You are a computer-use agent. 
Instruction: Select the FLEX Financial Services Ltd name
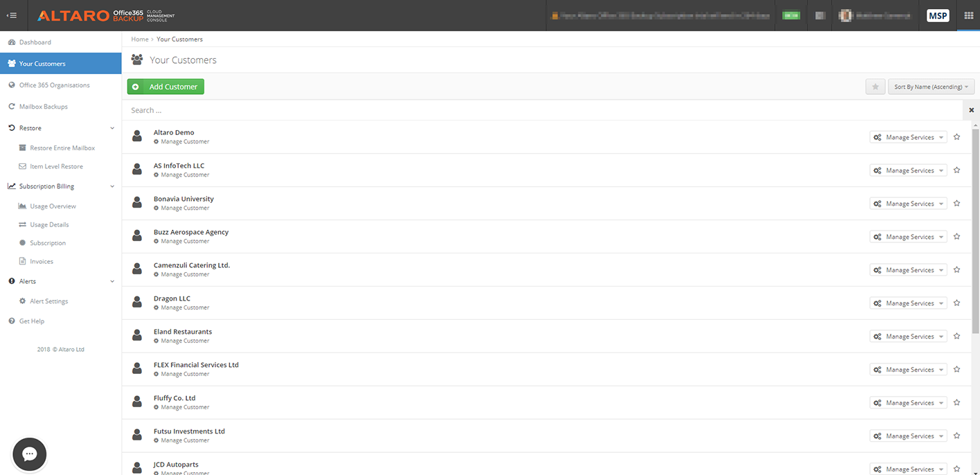click(196, 365)
